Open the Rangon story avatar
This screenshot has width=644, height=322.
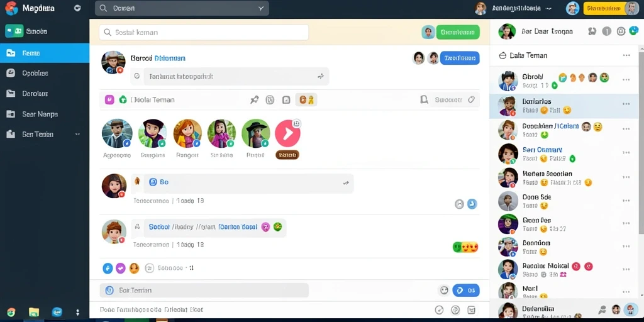pyautogui.click(x=187, y=133)
